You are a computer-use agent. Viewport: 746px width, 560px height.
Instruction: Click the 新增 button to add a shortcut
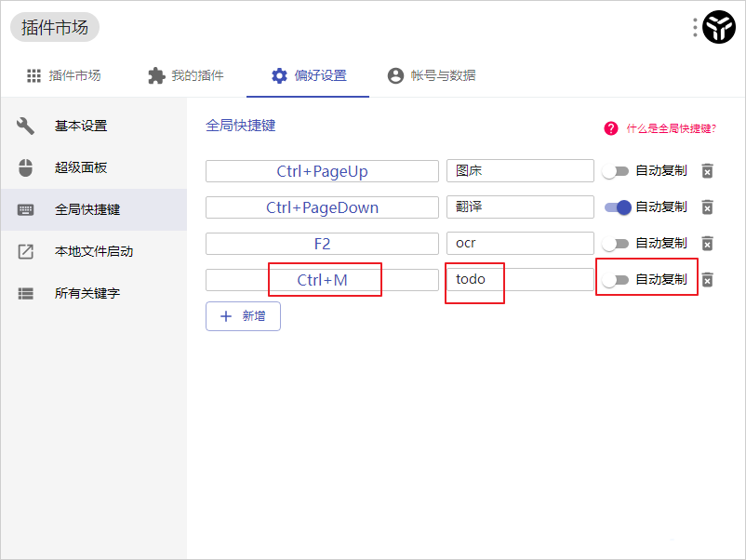coord(243,316)
